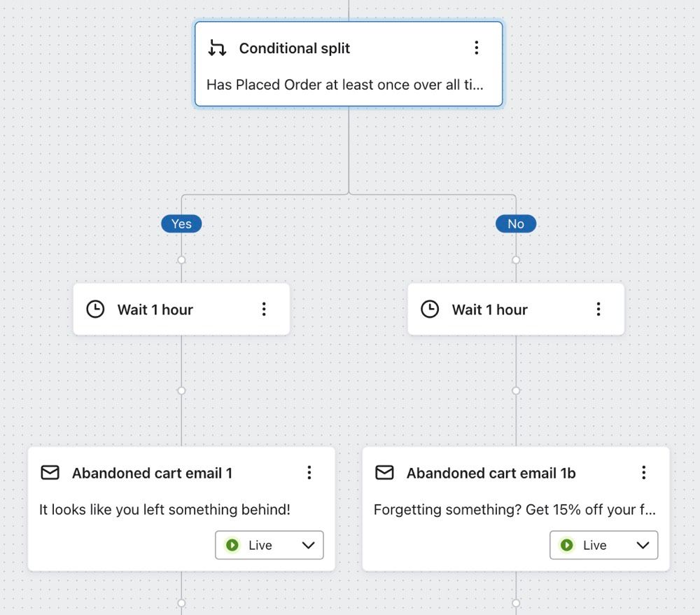Open the three-dot menu on the left Wait node
The image size is (700, 615).
(x=264, y=308)
